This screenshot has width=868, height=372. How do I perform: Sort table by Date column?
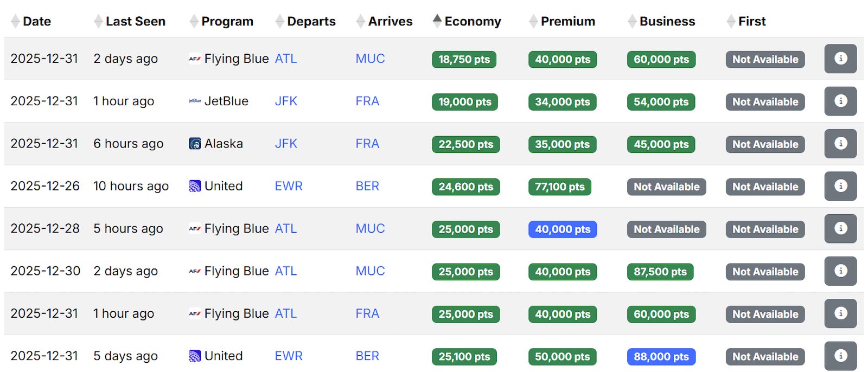click(x=36, y=22)
